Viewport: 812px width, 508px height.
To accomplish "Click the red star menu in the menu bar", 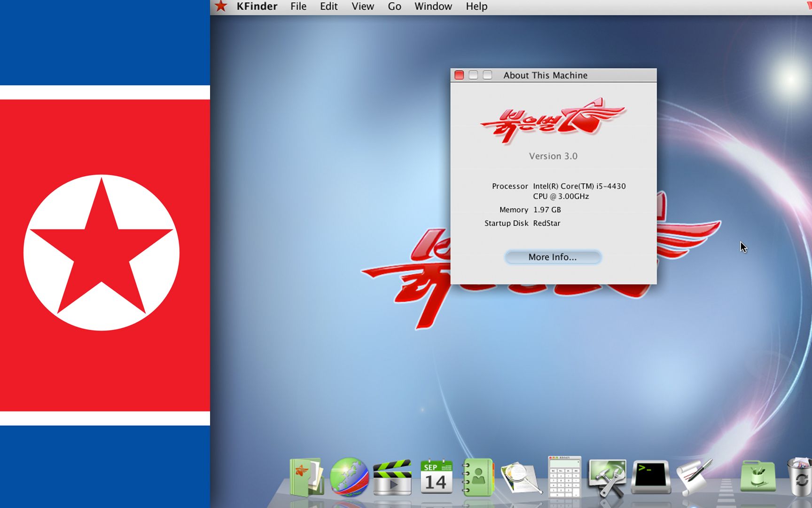I will pyautogui.click(x=221, y=6).
